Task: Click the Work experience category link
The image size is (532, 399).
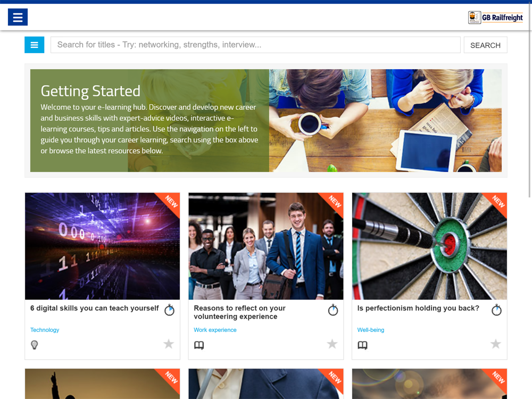Action: click(215, 330)
